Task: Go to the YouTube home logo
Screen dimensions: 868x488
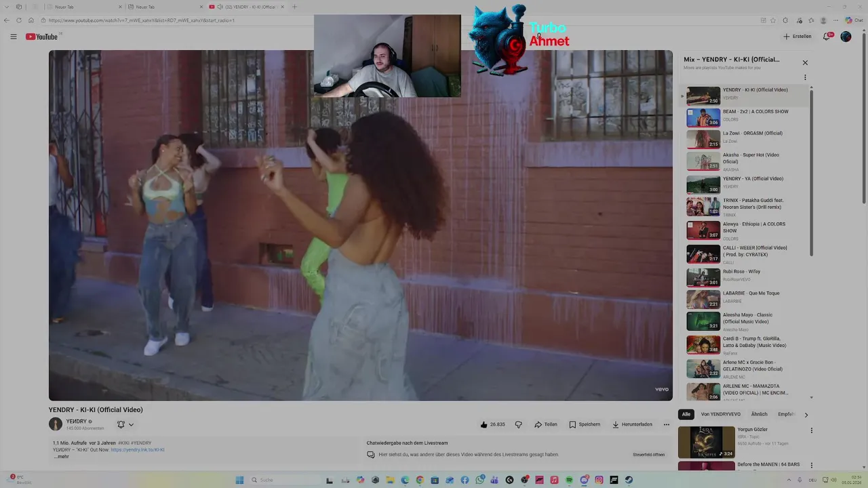Action: pyautogui.click(x=41, y=37)
